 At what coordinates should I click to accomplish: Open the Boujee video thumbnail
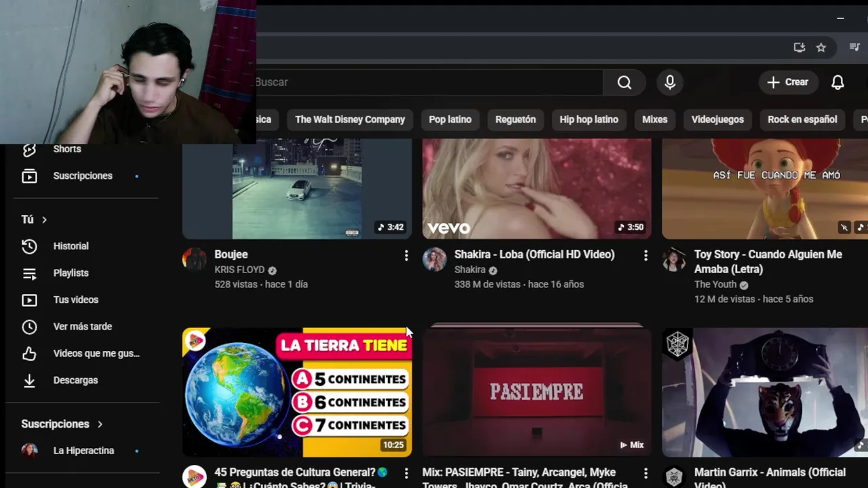click(x=297, y=189)
